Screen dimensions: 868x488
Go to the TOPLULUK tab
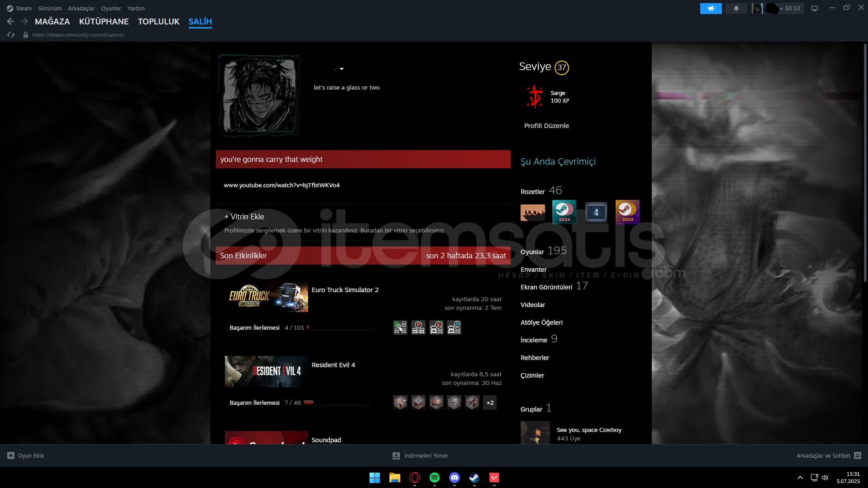point(159,21)
